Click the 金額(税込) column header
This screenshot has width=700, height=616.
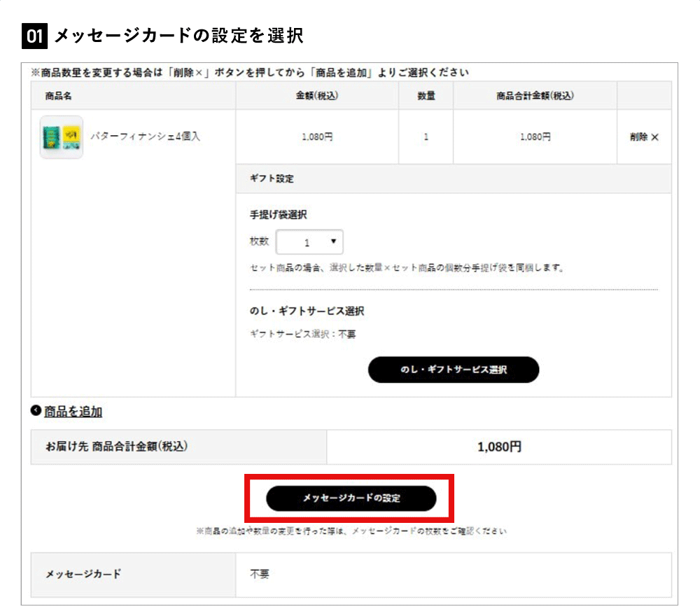coord(317,96)
